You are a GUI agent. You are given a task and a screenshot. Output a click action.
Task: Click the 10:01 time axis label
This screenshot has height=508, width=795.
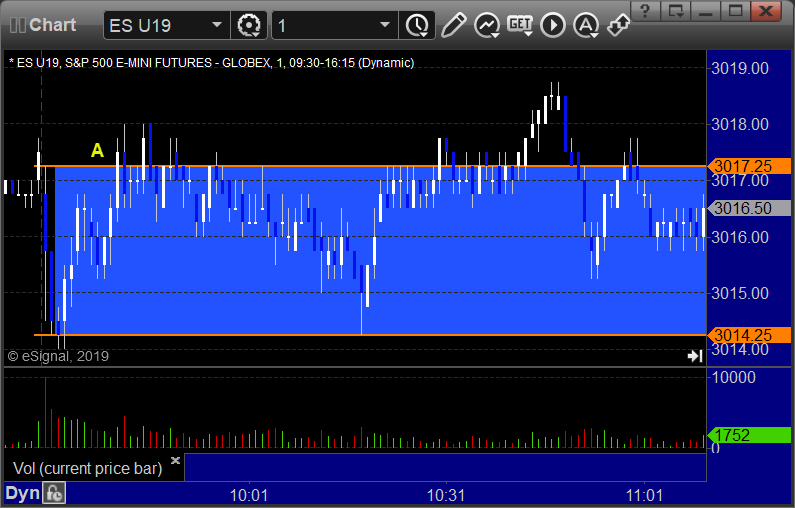pos(248,495)
